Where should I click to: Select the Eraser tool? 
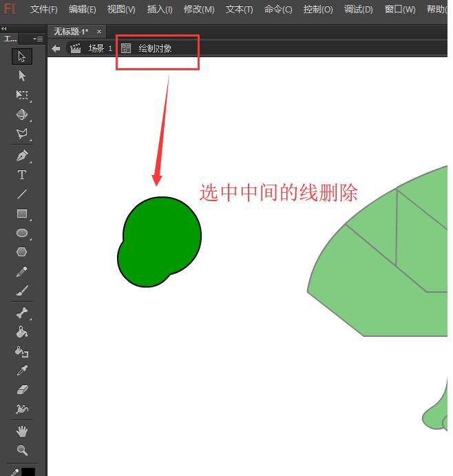coord(22,389)
